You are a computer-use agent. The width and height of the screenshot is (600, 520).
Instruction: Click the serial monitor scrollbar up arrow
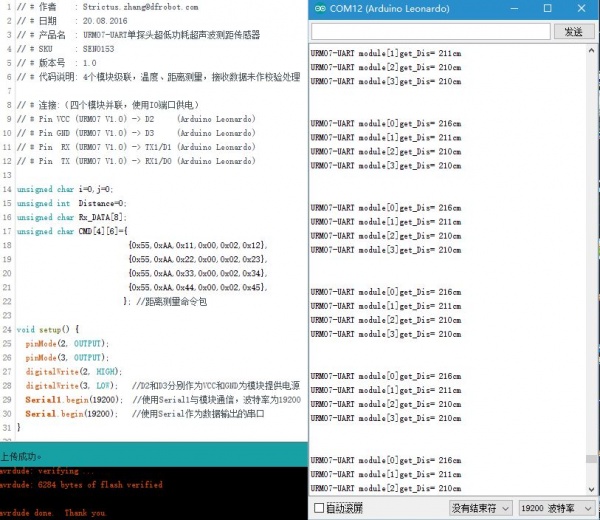(591, 50)
